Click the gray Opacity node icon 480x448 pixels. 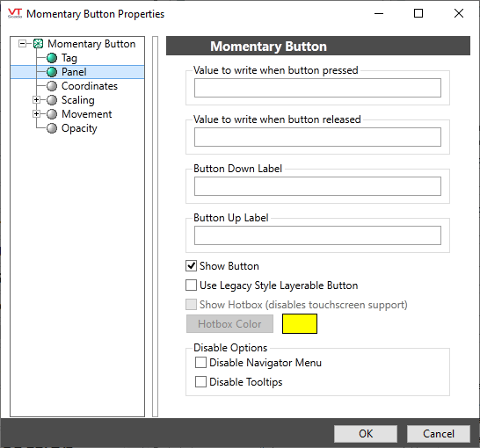pyautogui.click(x=52, y=128)
